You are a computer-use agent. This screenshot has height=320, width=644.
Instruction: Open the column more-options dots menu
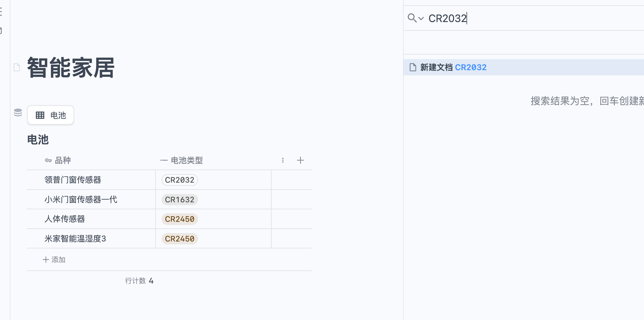click(x=283, y=160)
